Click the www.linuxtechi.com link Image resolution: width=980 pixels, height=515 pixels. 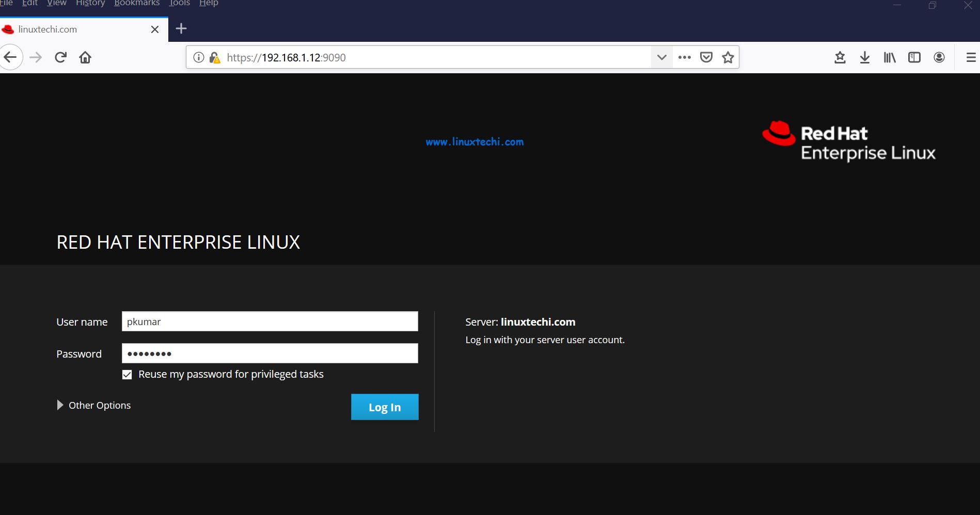(x=474, y=141)
